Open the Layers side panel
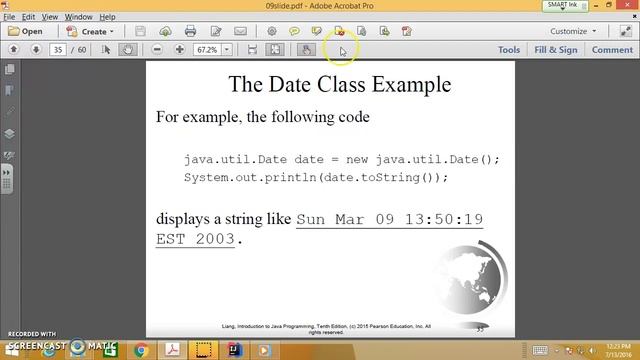Viewport: 640px width, 360px height. point(9,133)
